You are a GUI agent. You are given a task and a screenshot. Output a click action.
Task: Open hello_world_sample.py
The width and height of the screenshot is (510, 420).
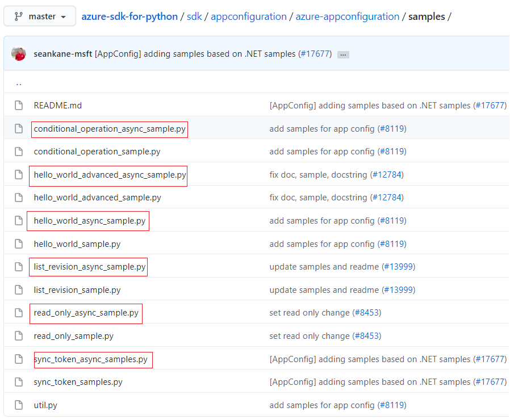(77, 244)
